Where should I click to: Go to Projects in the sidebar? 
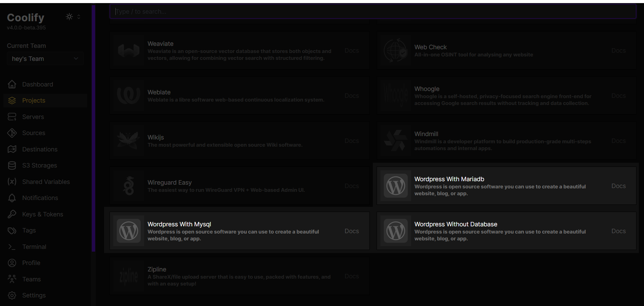(x=45, y=101)
